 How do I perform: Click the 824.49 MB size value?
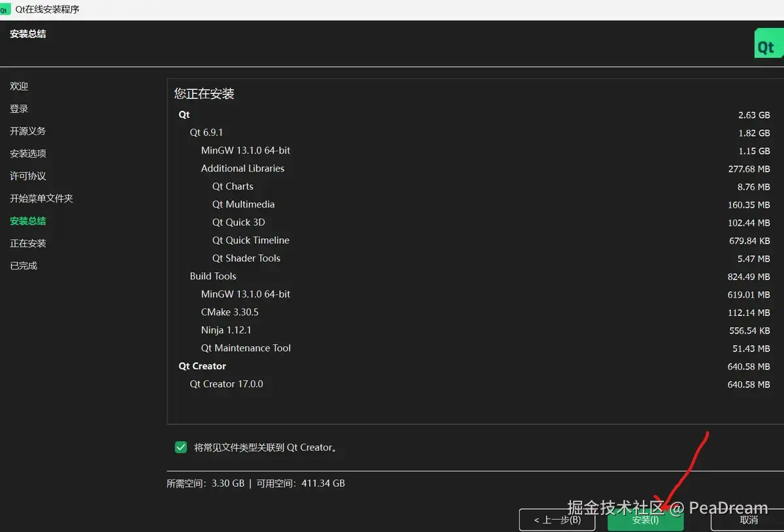(x=749, y=276)
